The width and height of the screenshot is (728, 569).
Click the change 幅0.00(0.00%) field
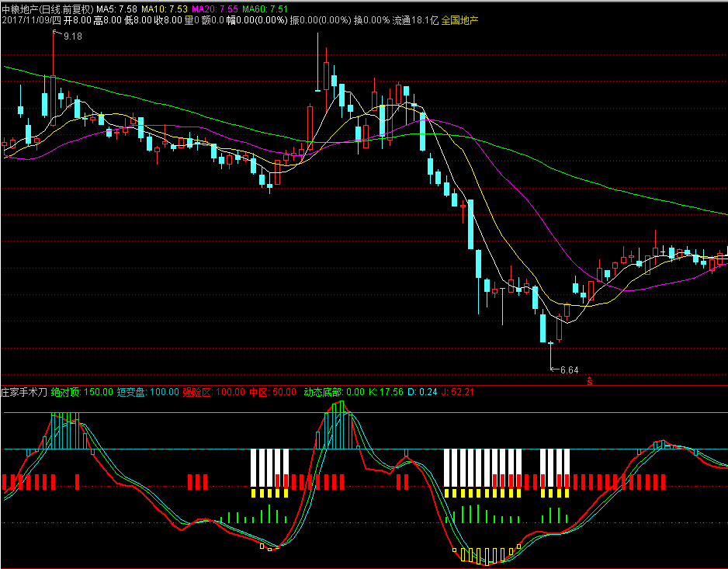[257, 20]
